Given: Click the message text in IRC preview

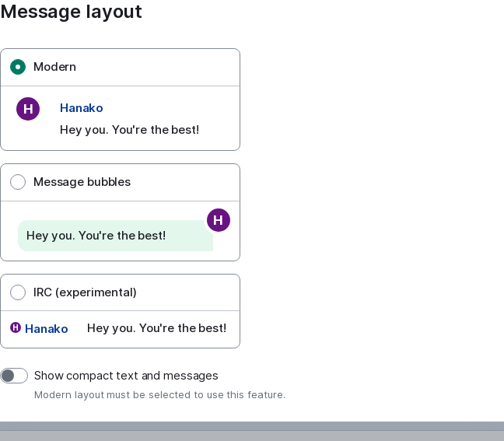Looking at the screenshot, I should (157, 328).
